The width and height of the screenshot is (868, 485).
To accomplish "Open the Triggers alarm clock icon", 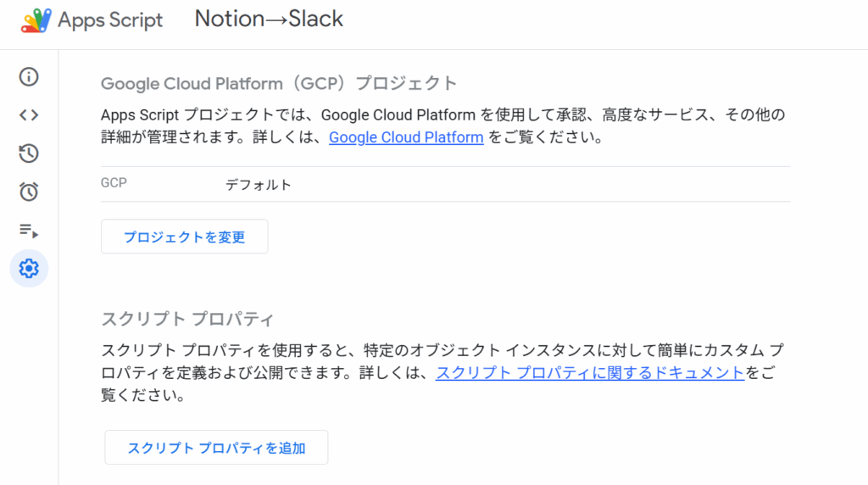I will [29, 192].
